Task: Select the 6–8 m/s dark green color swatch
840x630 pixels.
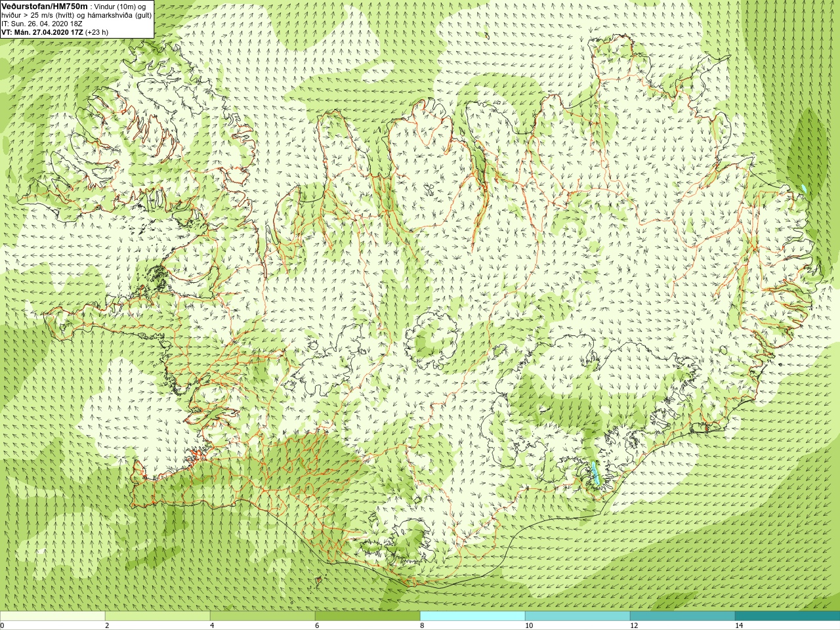Action: tap(367, 616)
